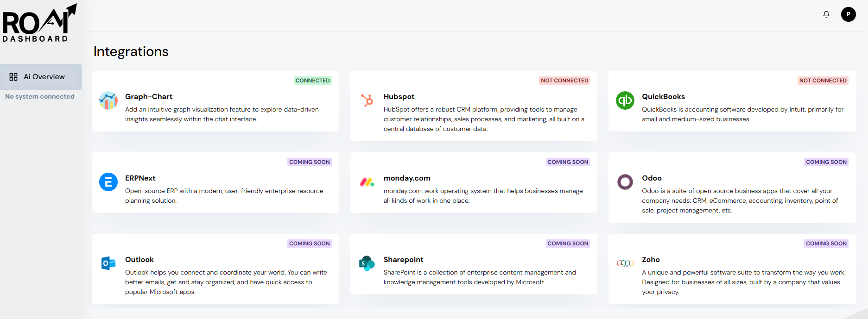Click the monday.com logo icon
The image size is (868, 319).
(x=367, y=182)
